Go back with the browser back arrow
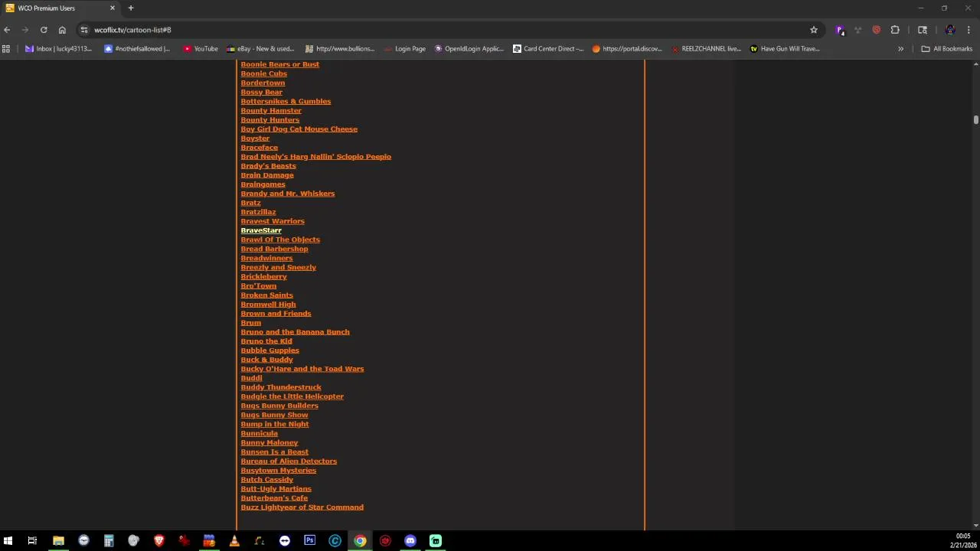980x551 pixels. [7, 30]
